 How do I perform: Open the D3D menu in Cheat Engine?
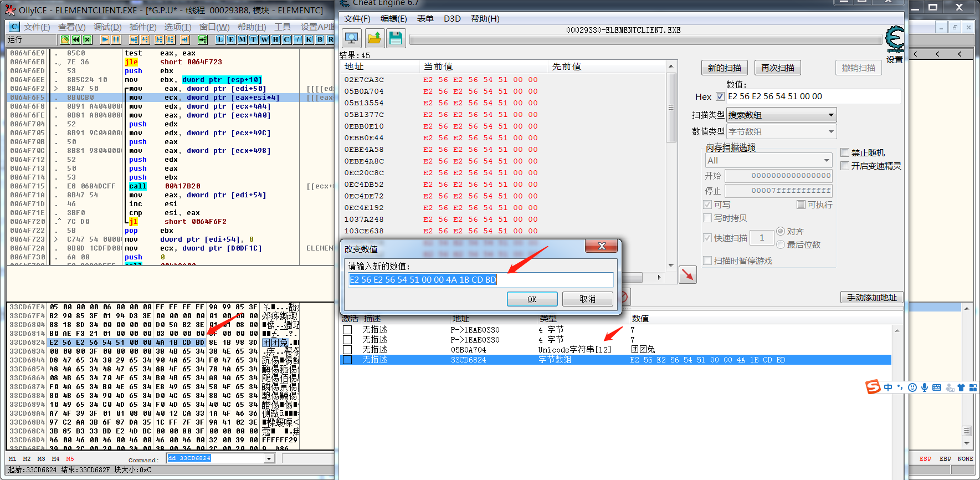click(x=452, y=18)
